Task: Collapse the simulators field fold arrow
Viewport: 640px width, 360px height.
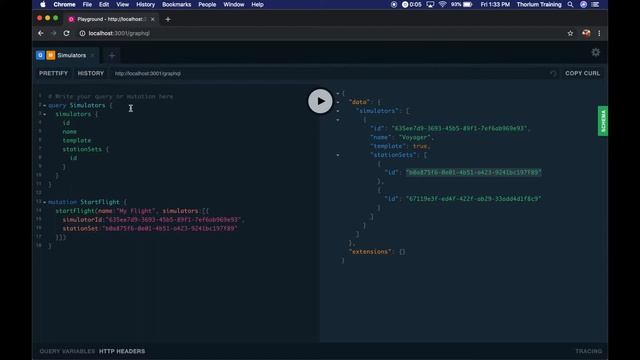Action: pos(44,114)
